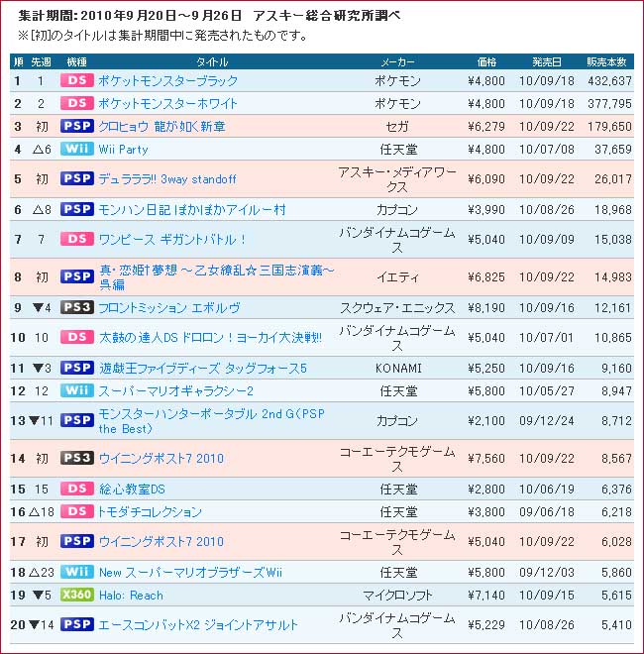Click DS badge beside ポケットモンスターホワイト
The image size is (644, 654).
[x=77, y=103]
